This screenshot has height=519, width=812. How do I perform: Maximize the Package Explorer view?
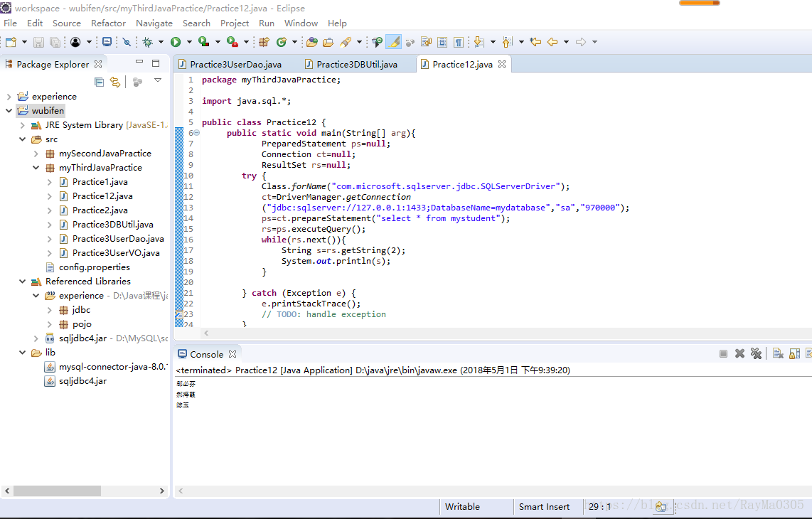[x=155, y=63]
